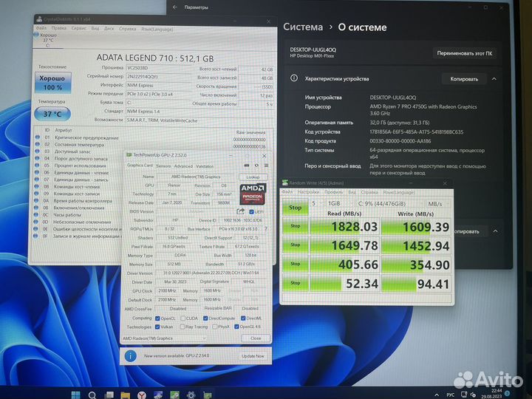
Task: Open taskbar Search
Action: point(92,395)
